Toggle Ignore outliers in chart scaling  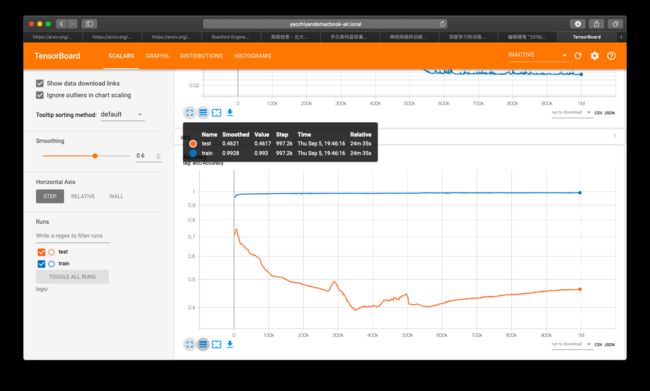[x=40, y=95]
